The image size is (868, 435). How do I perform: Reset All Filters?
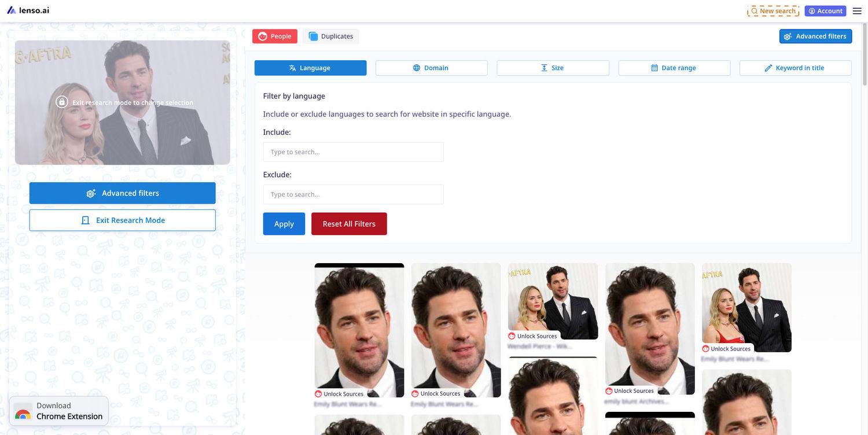click(349, 224)
